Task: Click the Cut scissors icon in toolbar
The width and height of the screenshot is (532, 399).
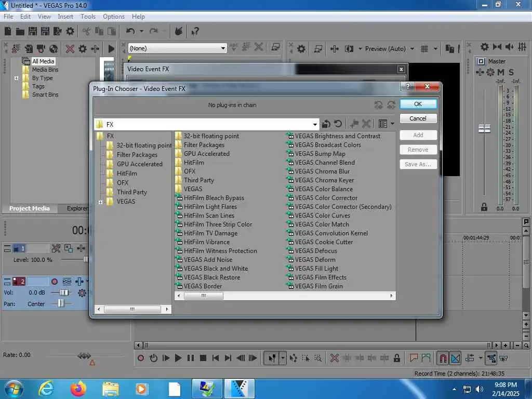Action: coord(86,32)
